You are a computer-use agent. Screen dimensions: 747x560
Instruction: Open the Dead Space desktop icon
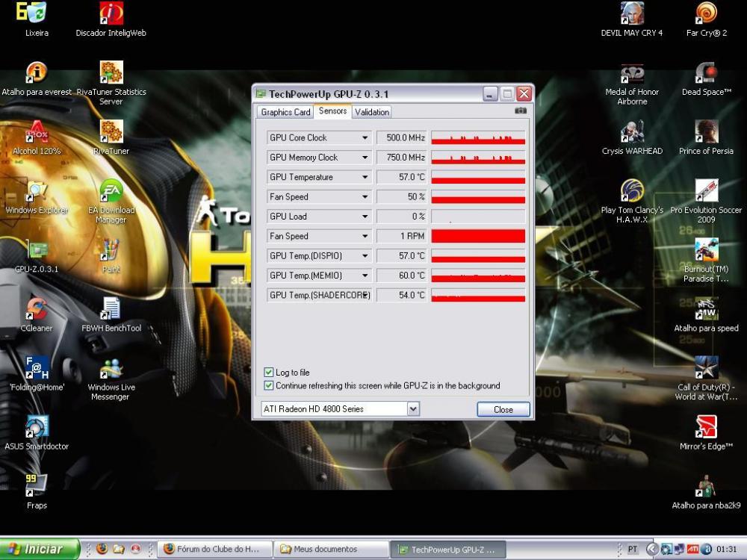(706, 74)
